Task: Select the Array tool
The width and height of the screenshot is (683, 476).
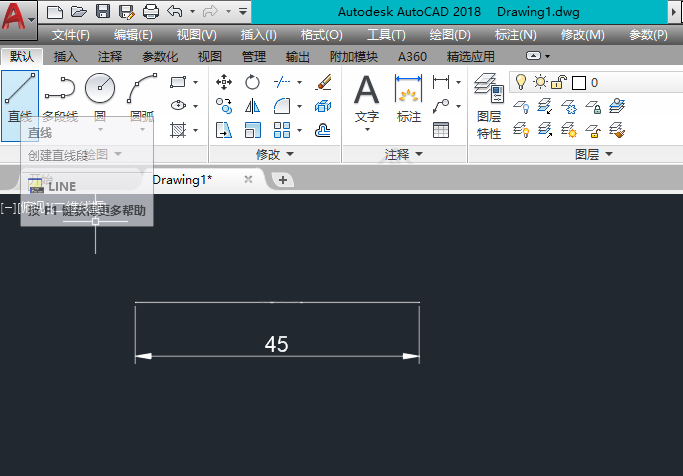Action: coord(282,130)
